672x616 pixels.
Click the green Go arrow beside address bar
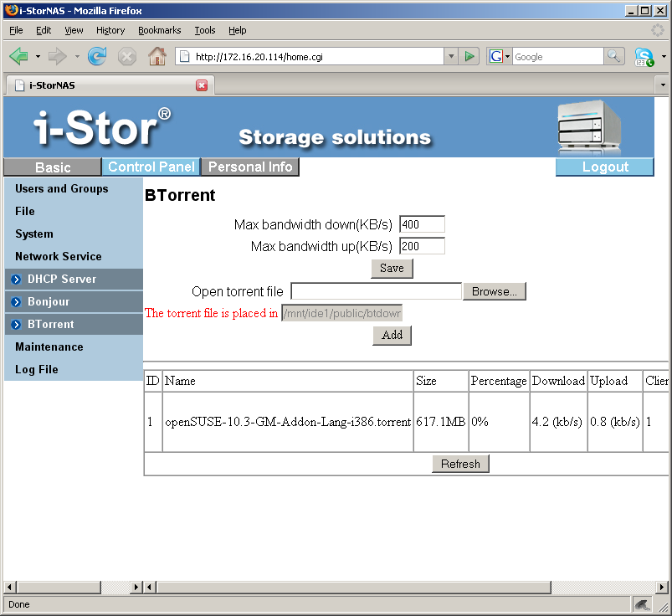[x=469, y=56]
